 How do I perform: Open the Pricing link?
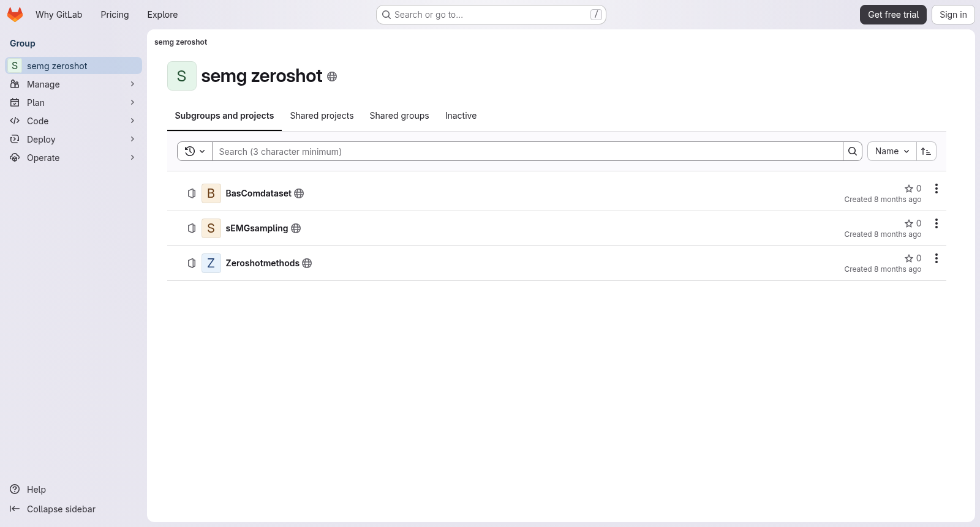click(115, 15)
